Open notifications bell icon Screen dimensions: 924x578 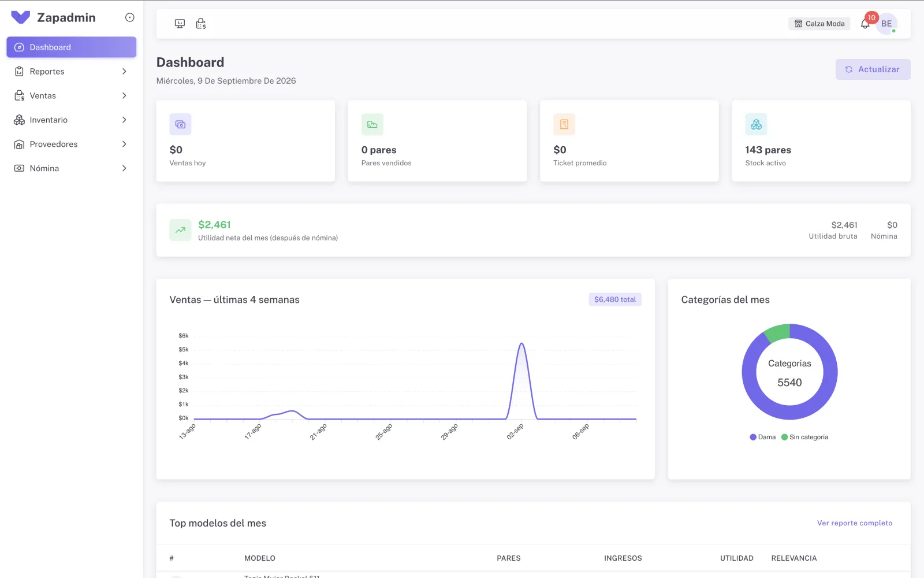tap(865, 24)
